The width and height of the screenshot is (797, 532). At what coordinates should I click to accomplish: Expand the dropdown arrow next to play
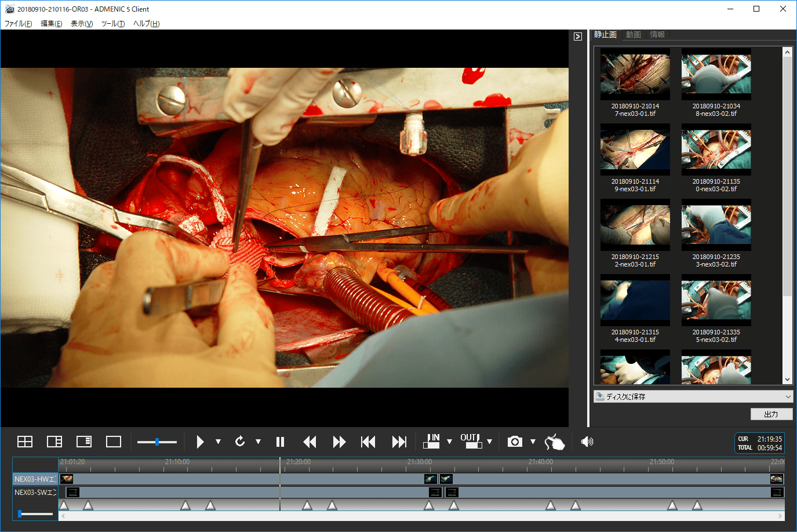(x=218, y=442)
